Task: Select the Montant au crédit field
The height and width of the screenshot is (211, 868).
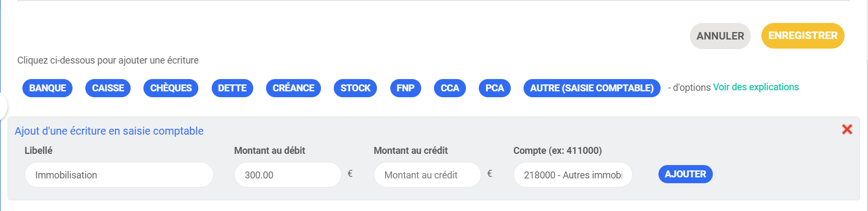Action: pyautogui.click(x=427, y=175)
